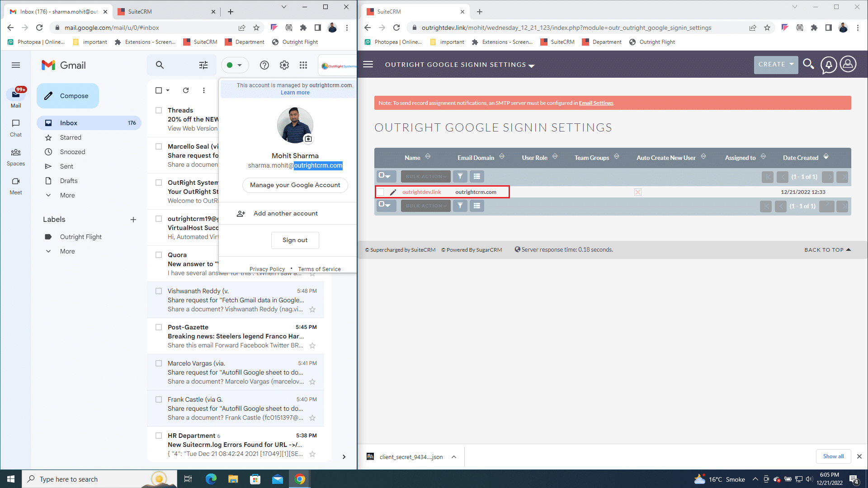Open Email Settings link in note

(x=596, y=103)
